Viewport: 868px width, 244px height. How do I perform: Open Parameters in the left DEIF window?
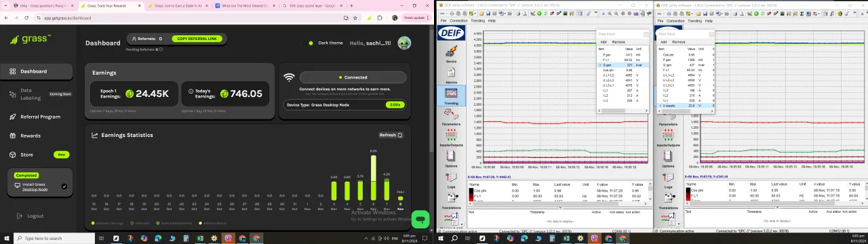pyautogui.click(x=451, y=117)
